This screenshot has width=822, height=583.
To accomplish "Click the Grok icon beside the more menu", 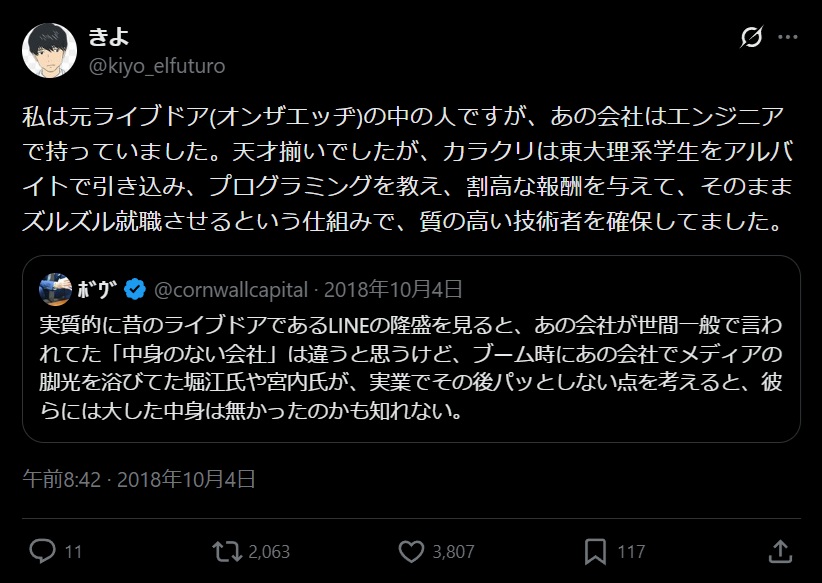I will point(751,38).
